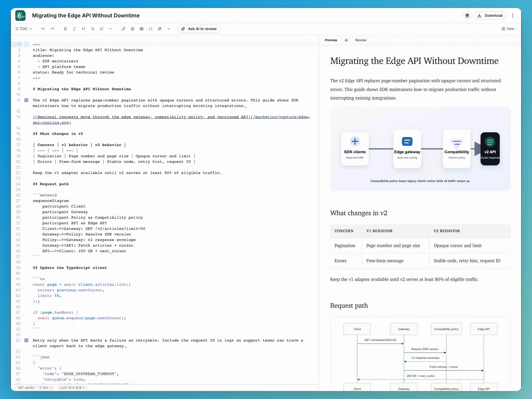Click the sequence diagram in preview
Image resolution: width=532 pixels, height=399 pixels.
(x=420, y=354)
